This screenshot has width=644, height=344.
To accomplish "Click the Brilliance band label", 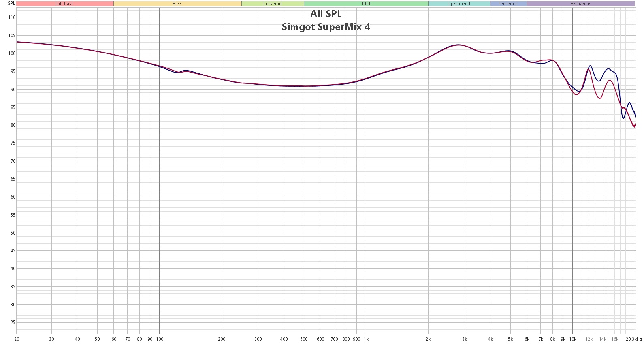I will [580, 4].
